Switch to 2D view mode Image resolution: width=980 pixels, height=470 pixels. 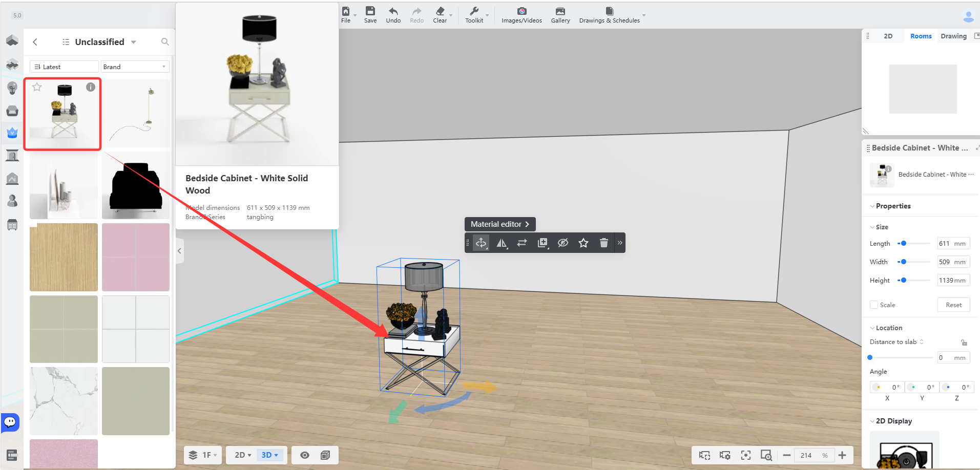tap(243, 455)
